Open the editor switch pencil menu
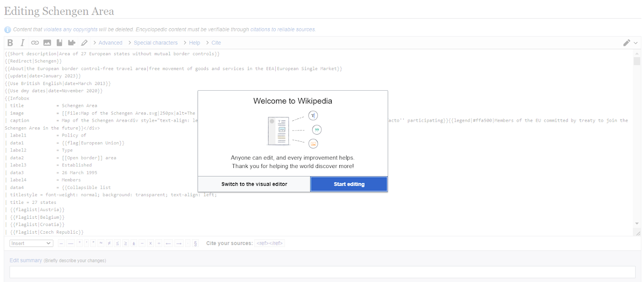 coord(630,43)
